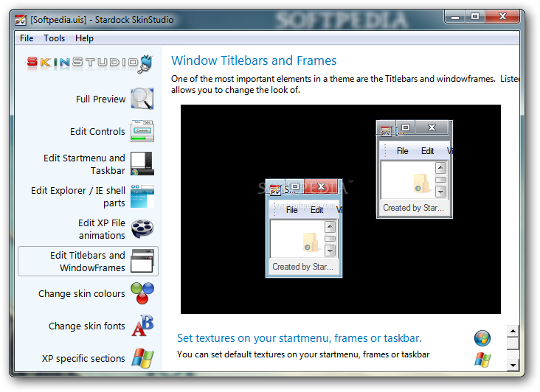Click the inactive preview window's app icon
This screenshot has height=392, width=540.
coord(386,130)
